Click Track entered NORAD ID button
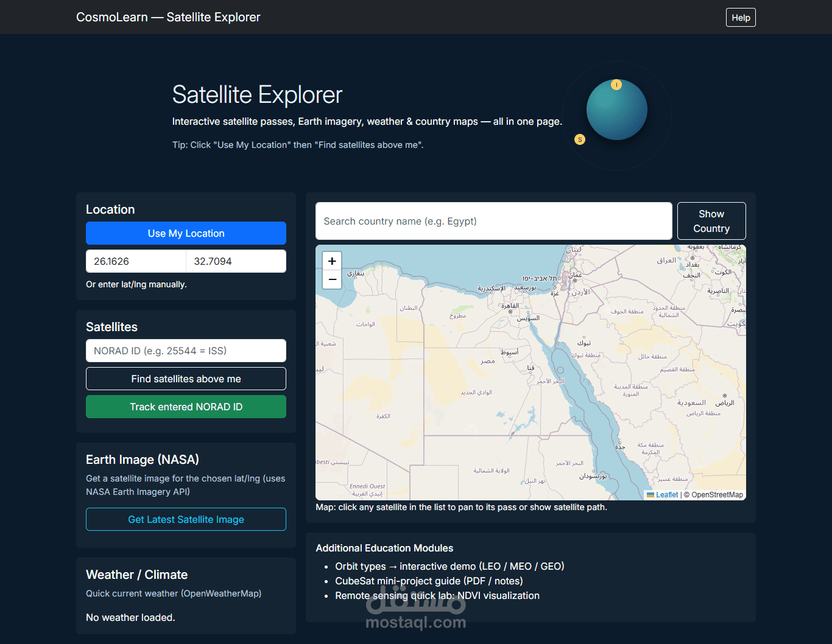The width and height of the screenshot is (832, 644). [186, 407]
